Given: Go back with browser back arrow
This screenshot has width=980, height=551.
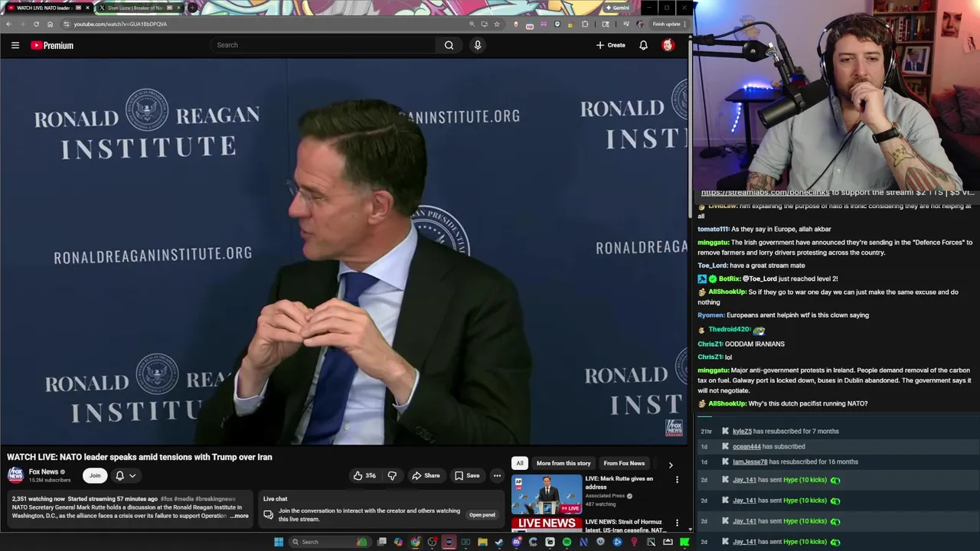Looking at the screenshot, I should click(8, 24).
